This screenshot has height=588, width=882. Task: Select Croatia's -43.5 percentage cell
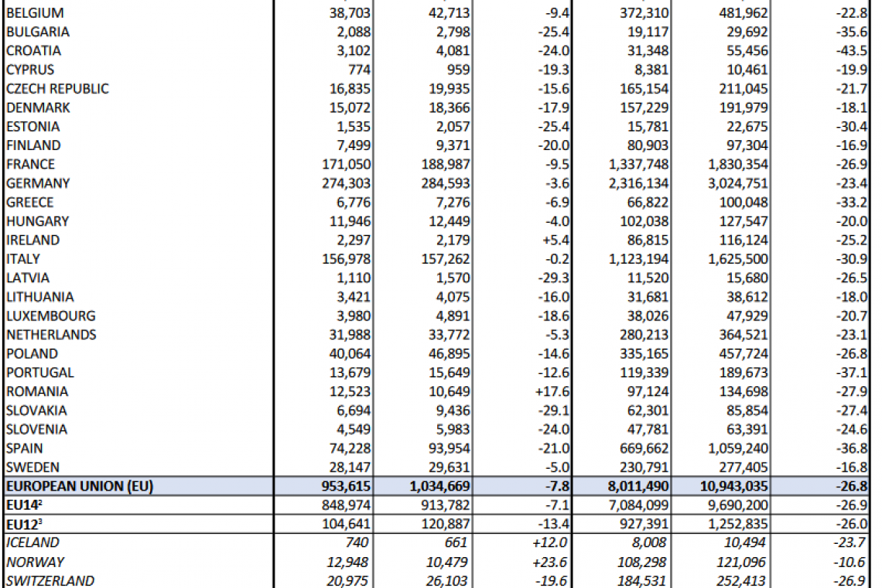click(850, 51)
